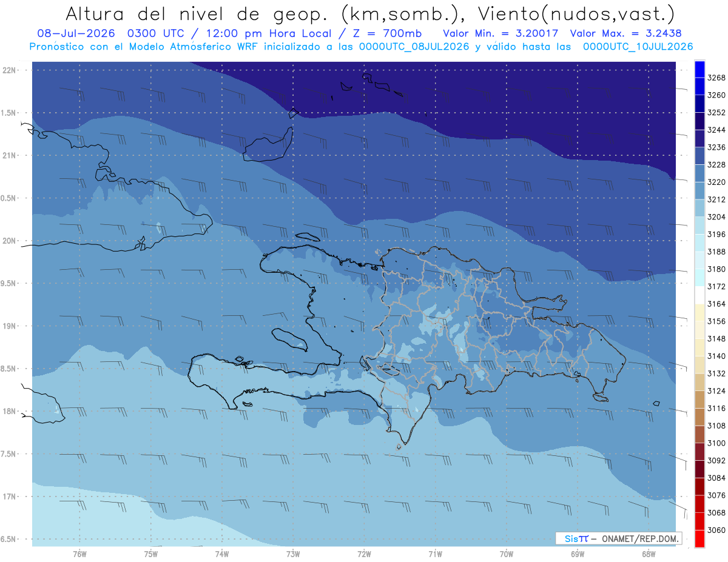The height and width of the screenshot is (562, 728).
Task: Click color bar segment between 3180 and 3172
Action: point(699,278)
